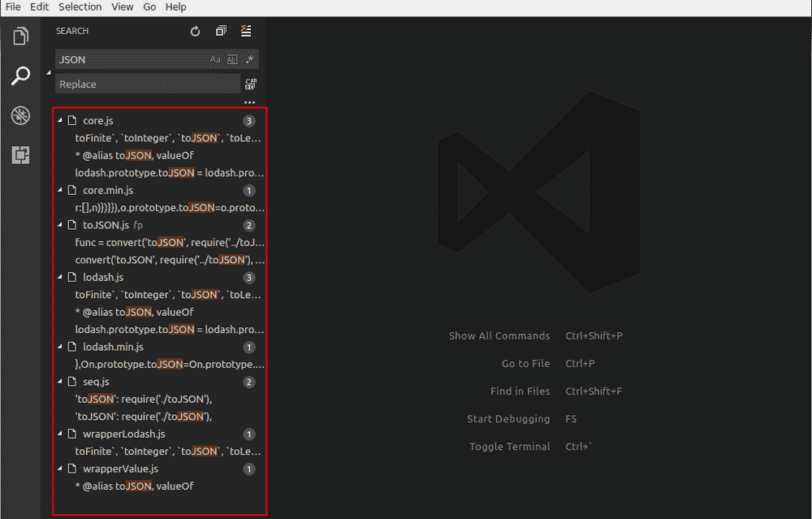Clear search results icon
This screenshot has width=812, height=519.
[246, 31]
